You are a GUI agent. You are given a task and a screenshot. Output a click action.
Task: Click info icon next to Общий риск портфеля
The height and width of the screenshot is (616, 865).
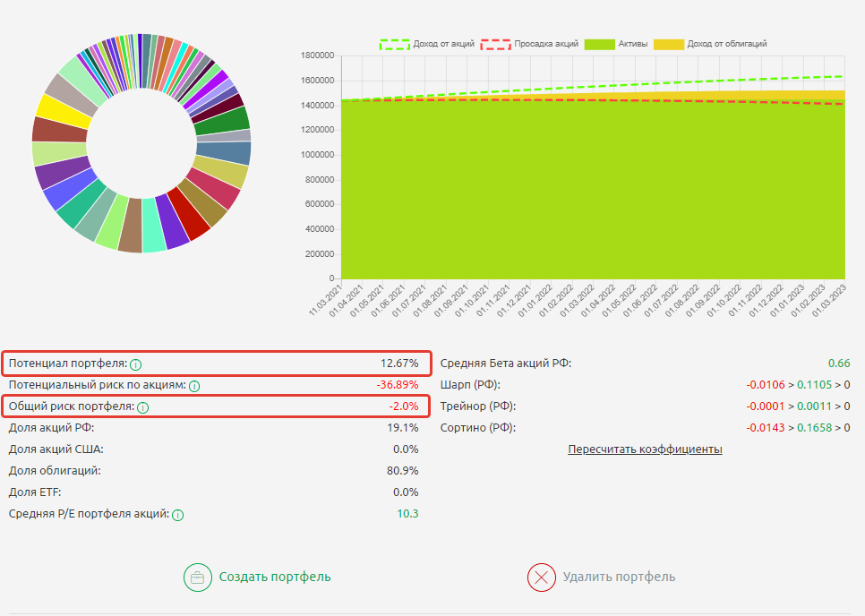[x=142, y=407]
